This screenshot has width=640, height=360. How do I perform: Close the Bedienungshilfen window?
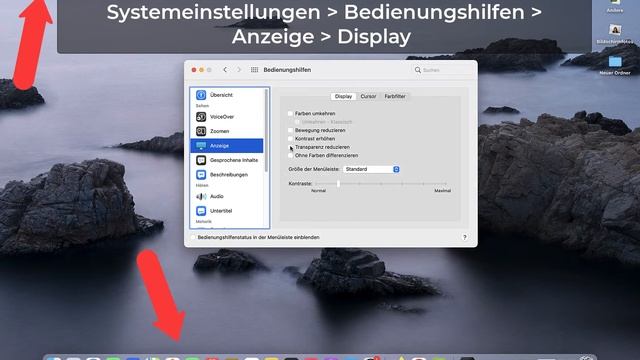click(193, 70)
